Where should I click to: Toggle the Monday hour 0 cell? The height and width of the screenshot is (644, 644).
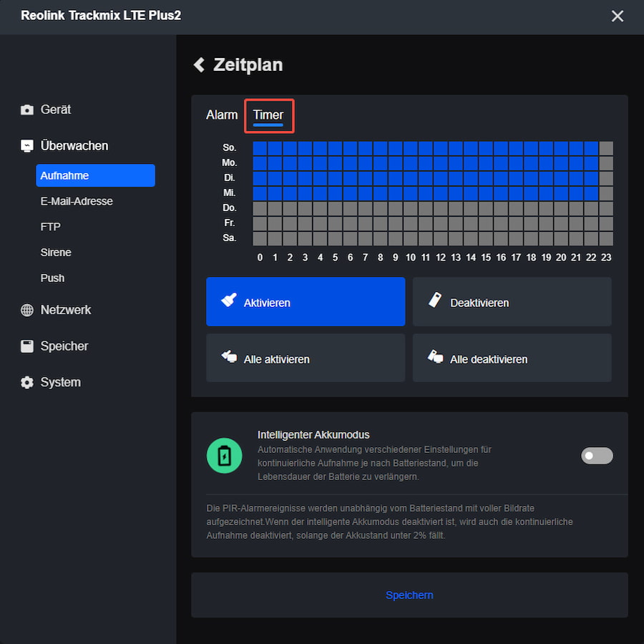(x=260, y=163)
